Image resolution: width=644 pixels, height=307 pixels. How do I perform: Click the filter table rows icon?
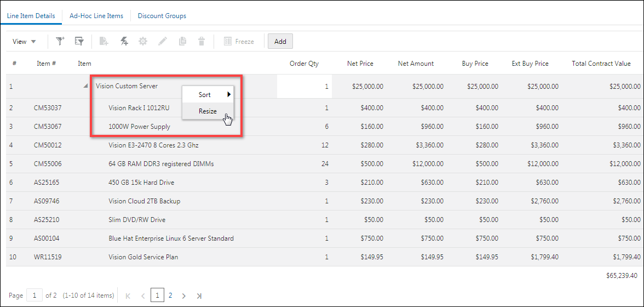point(79,41)
